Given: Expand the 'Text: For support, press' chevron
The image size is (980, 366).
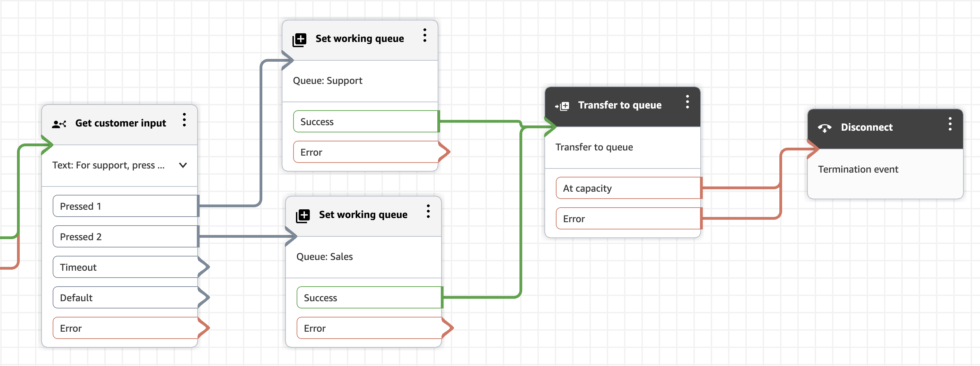Looking at the screenshot, I should tap(183, 165).
